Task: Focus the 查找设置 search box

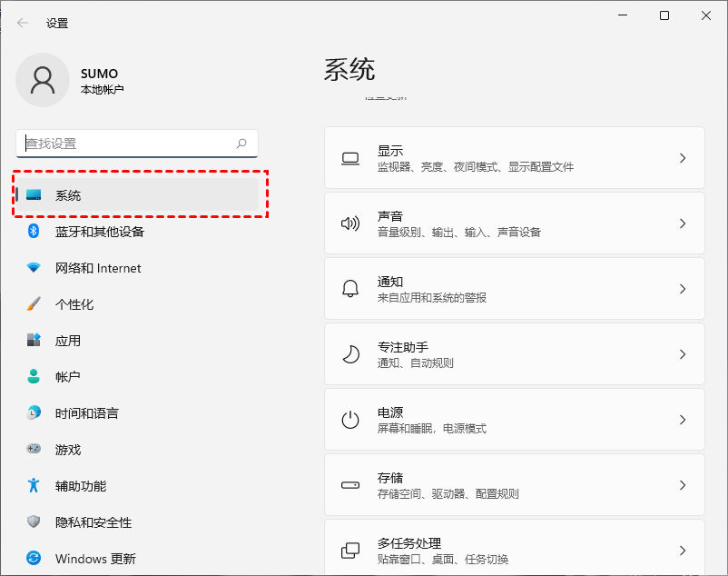Action: click(137, 144)
